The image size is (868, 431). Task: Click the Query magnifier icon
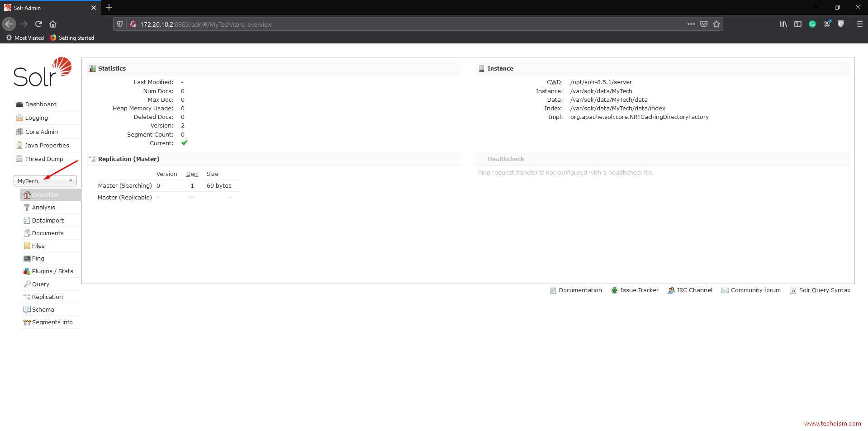pos(27,284)
